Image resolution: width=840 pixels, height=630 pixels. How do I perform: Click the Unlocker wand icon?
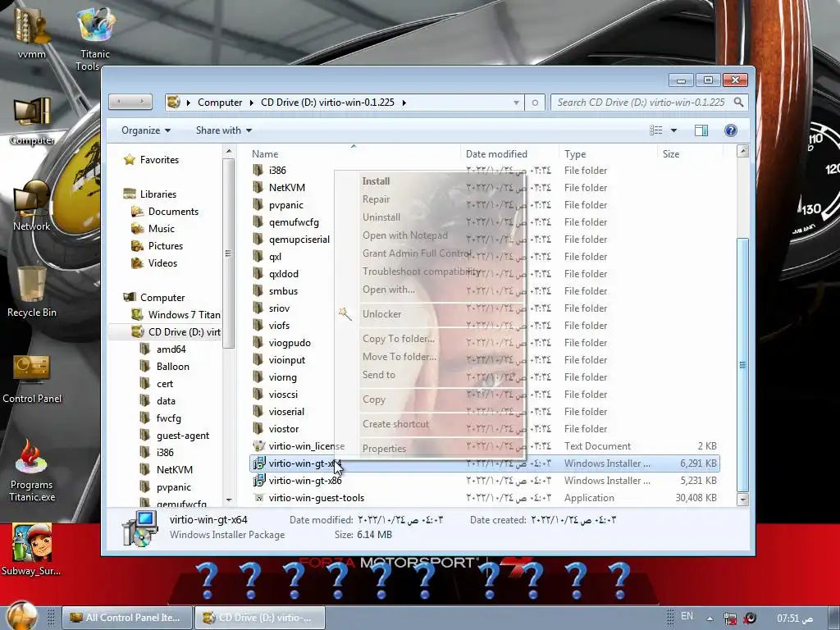point(345,314)
